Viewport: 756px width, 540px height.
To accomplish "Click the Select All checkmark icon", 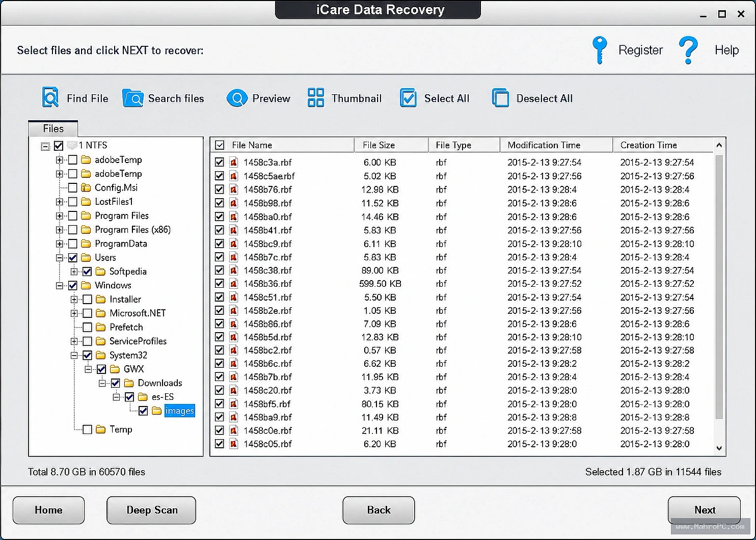I will [x=408, y=98].
